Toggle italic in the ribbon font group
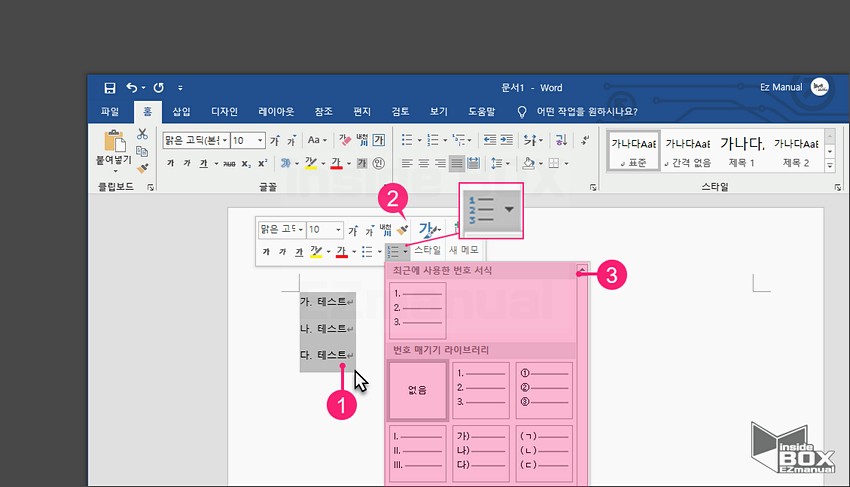Image resolution: width=850 pixels, height=487 pixels. 186,163
